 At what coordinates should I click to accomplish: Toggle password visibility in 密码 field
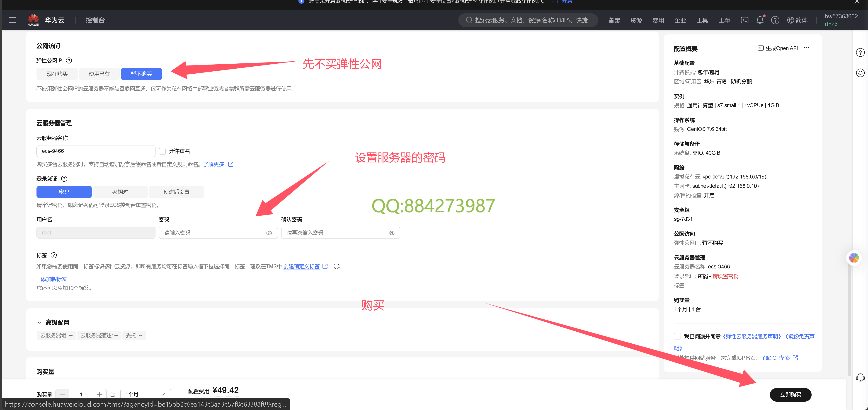click(269, 233)
